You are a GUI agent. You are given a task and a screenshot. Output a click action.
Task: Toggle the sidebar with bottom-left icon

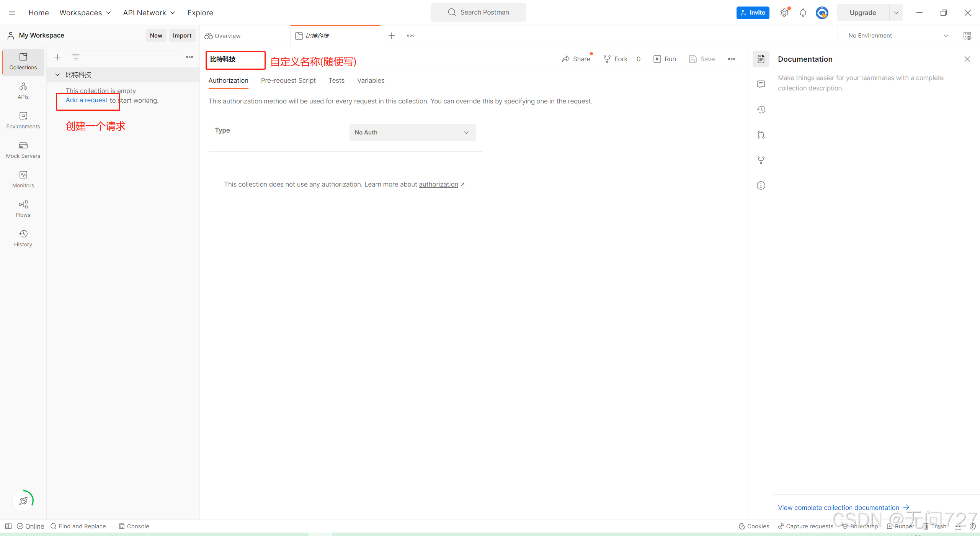8,526
